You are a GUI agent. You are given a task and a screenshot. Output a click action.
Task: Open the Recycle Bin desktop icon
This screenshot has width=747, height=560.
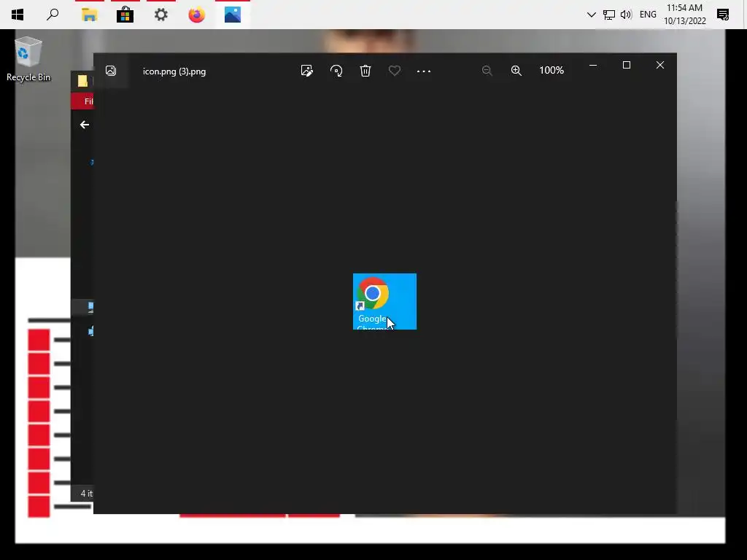pyautogui.click(x=28, y=60)
